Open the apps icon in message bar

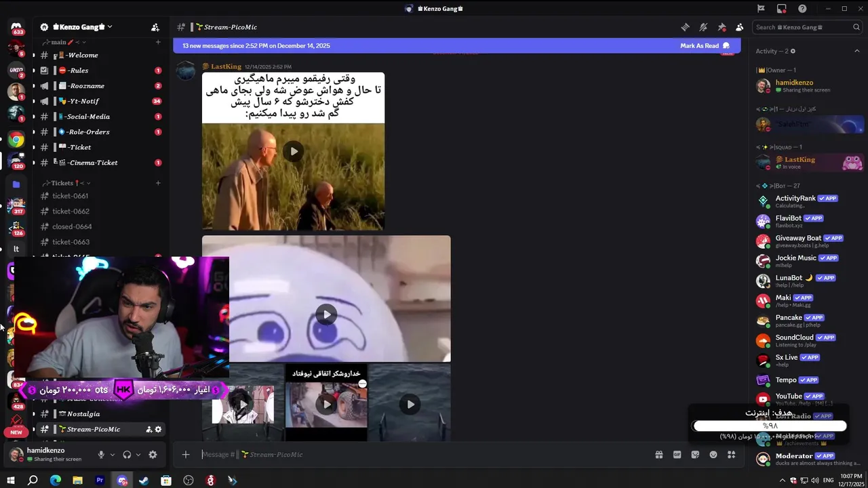731,455
